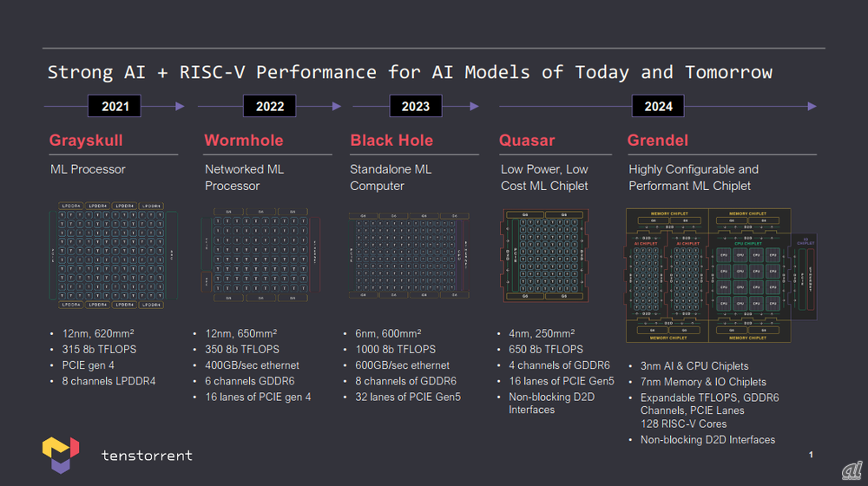Select the 2021 year marker

pyautogui.click(x=115, y=106)
